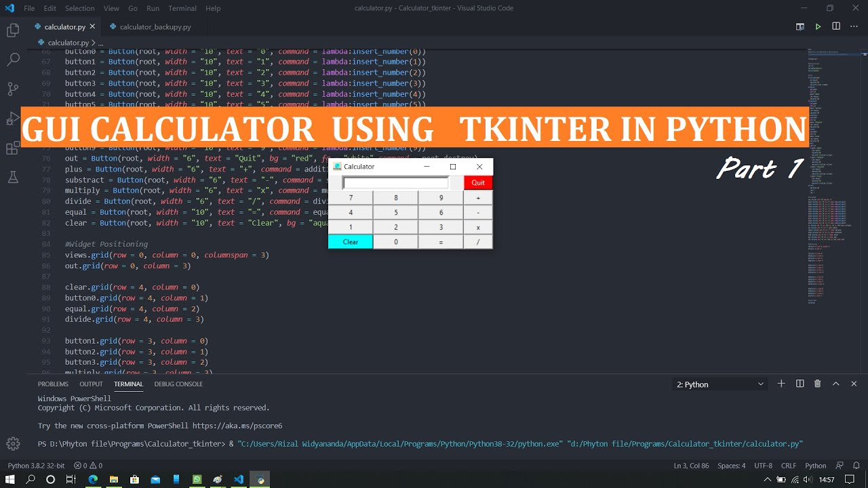This screenshot has width=868, height=488.
Task: Click the 9 key in Calculator
Action: click(441, 198)
